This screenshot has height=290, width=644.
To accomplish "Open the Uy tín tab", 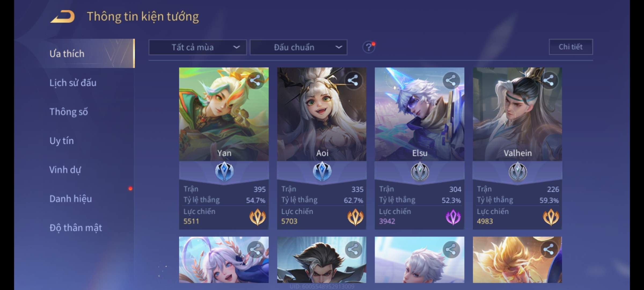I will pyautogui.click(x=61, y=141).
